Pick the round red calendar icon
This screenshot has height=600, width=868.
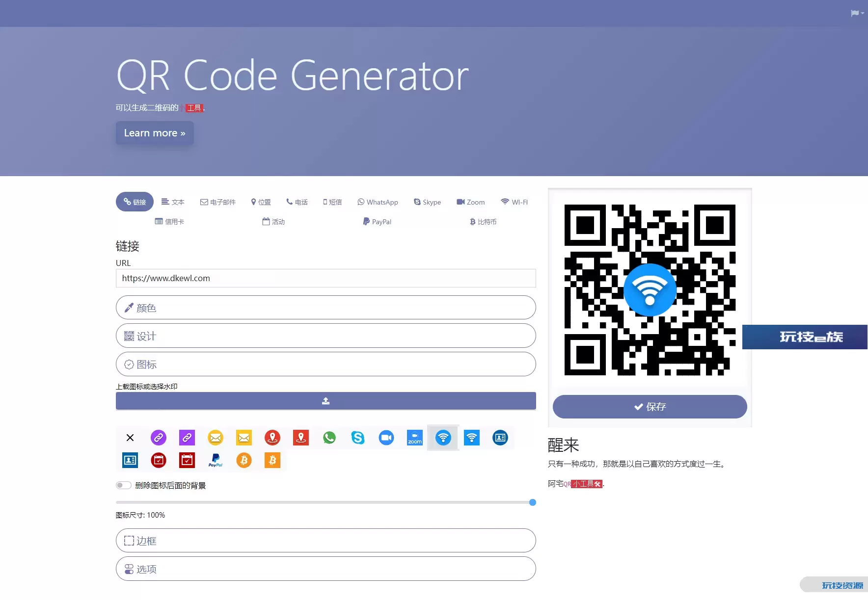pyautogui.click(x=159, y=460)
